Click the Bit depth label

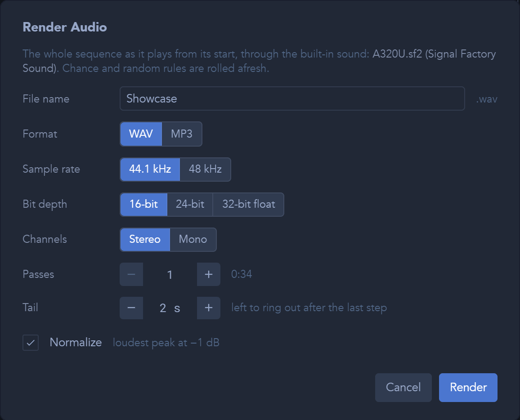(x=45, y=204)
